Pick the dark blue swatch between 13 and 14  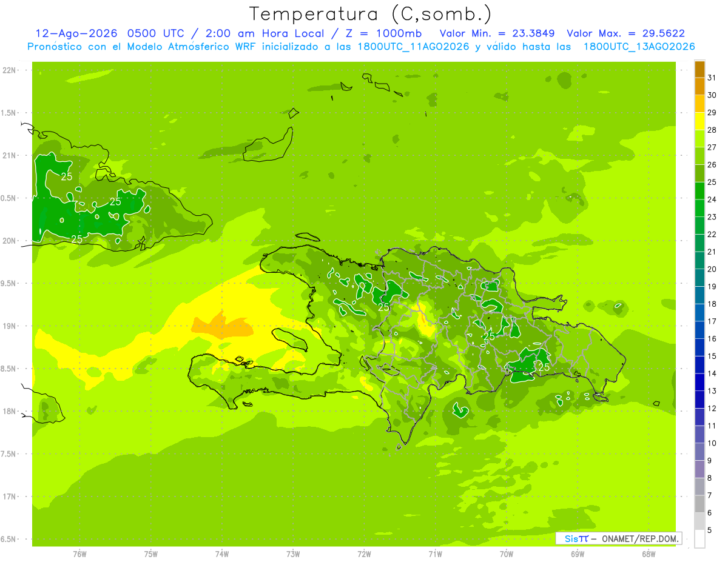click(x=699, y=383)
